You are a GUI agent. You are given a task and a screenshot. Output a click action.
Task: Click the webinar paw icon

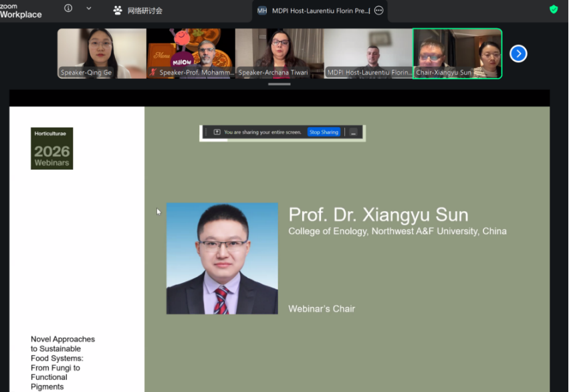pyautogui.click(x=118, y=11)
